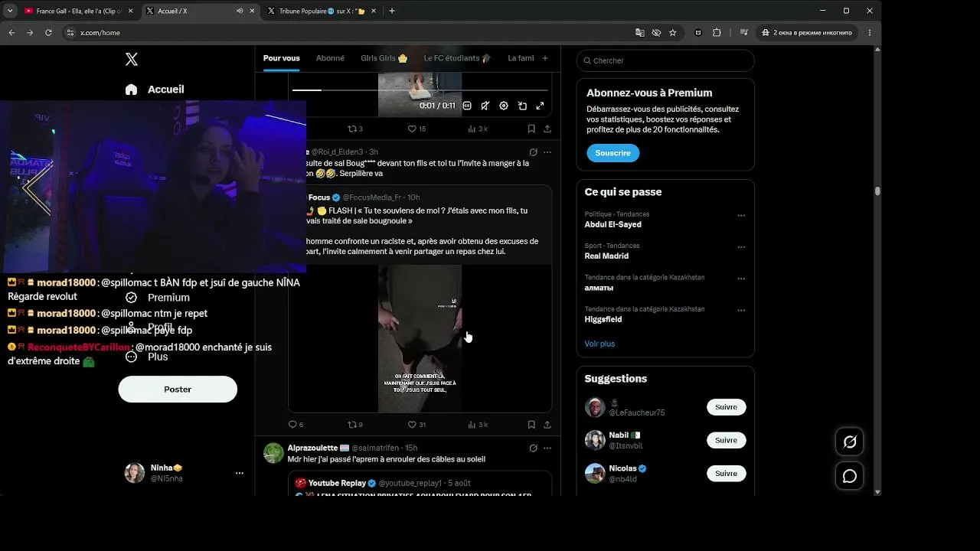Enable picture-in-picture on the video

522,106
